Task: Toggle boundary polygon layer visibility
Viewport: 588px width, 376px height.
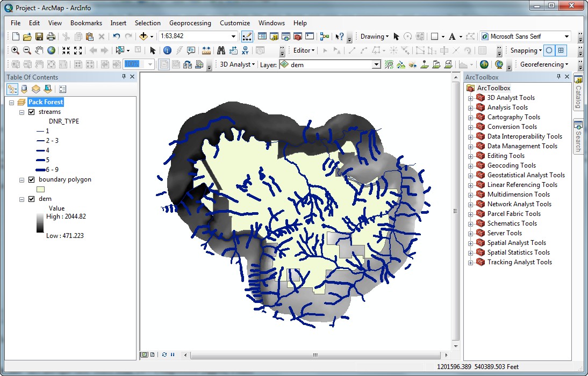Action: tap(31, 179)
